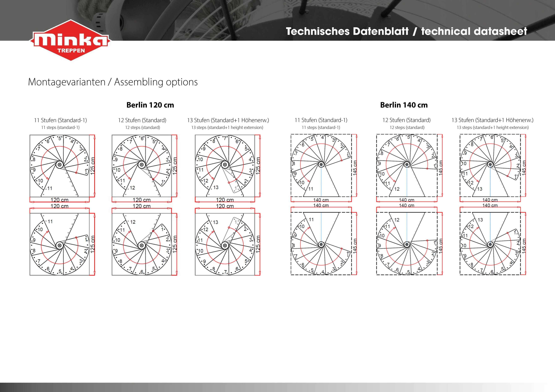
Task: Open top 13-step Berlin 140 cm diagram
Action: click(493, 168)
